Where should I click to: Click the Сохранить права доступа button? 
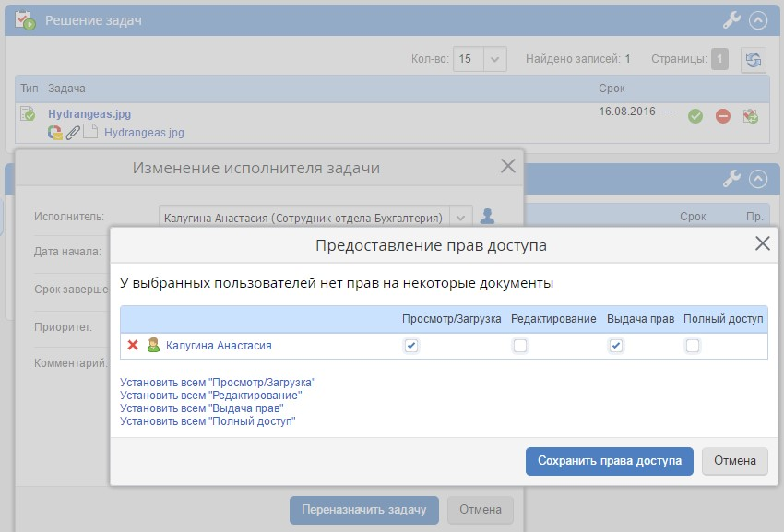(x=609, y=461)
